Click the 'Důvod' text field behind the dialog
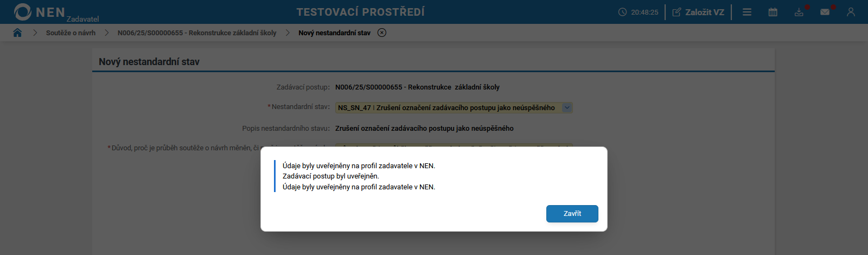Image resolution: width=868 pixels, height=255 pixels. [x=454, y=145]
